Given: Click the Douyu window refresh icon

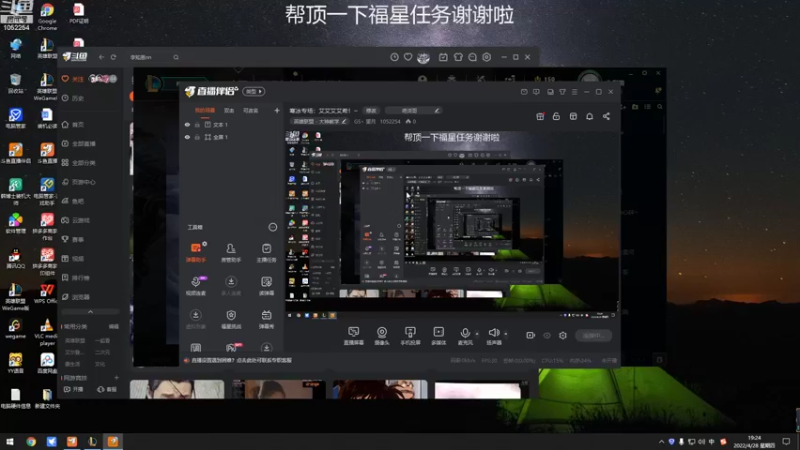Looking at the screenshot, I should (113, 57).
